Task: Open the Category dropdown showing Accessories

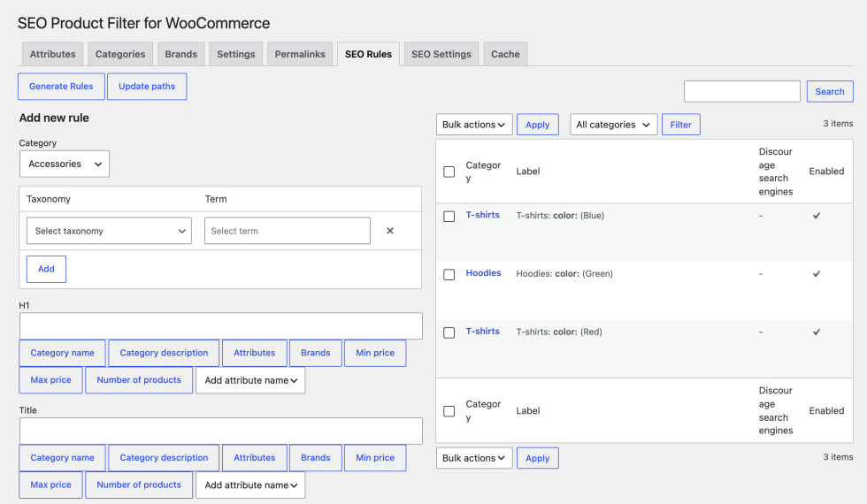Action: pyautogui.click(x=64, y=164)
